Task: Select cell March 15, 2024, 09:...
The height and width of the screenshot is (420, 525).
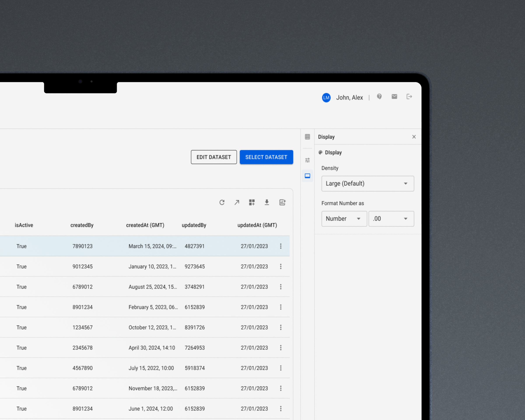Action: (152, 246)
